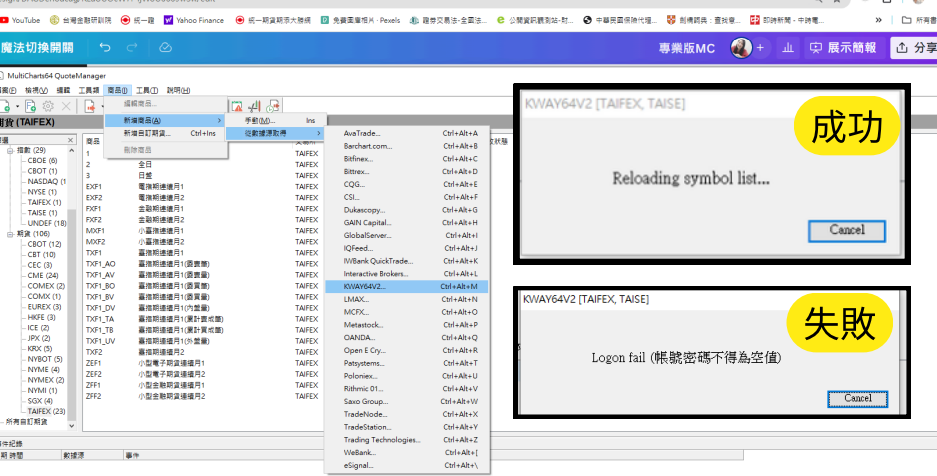Select Interactive Brokers... data source
Screen dimensions: 937x476
[x=406, y=274]
